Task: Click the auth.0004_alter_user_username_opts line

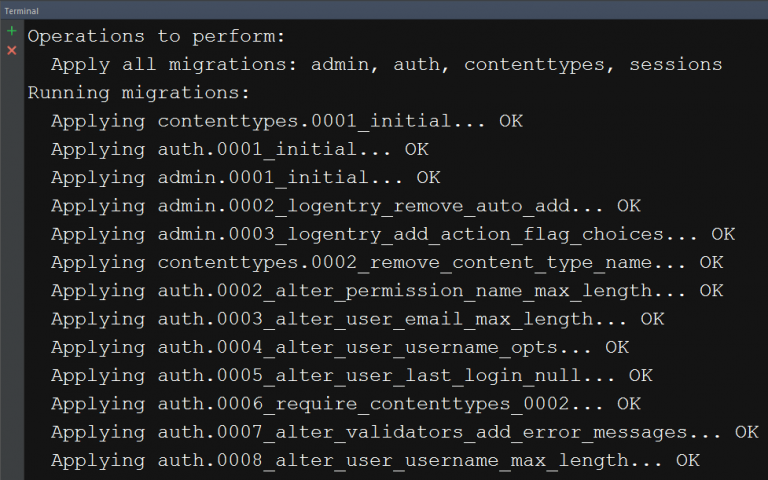Action: pyautogui.click(x=340, y=348)
